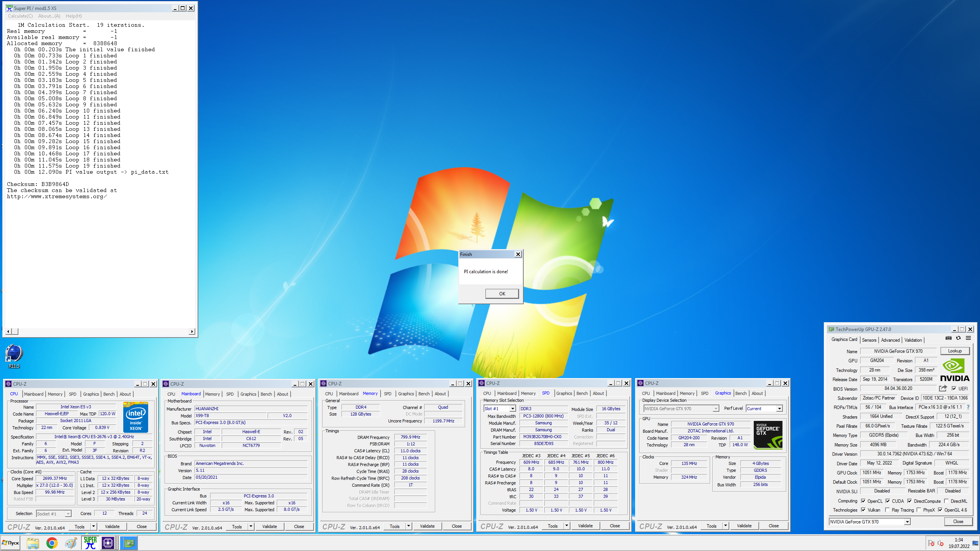Open the Help(H) menu in Super PI
The image size is (980, 551).
(x=73, y=16)
